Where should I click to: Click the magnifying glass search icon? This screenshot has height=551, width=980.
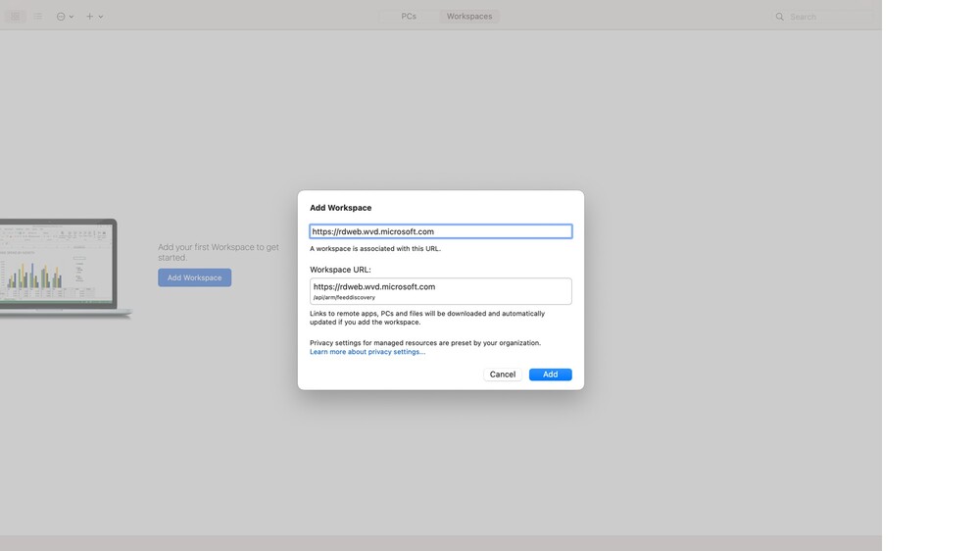[780, 17]
